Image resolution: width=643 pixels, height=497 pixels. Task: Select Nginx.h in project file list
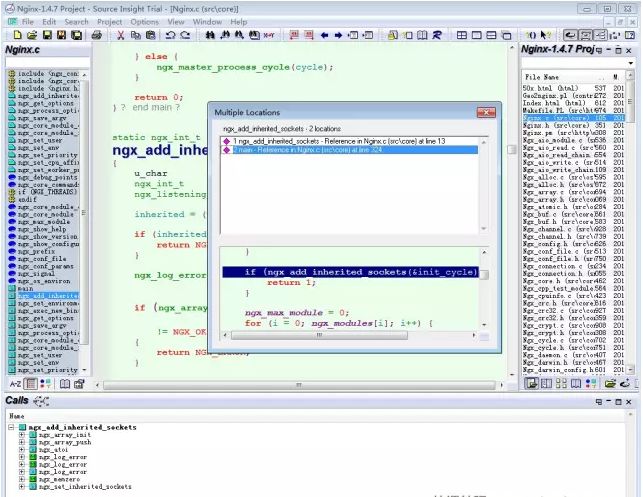tap(573, 125)
